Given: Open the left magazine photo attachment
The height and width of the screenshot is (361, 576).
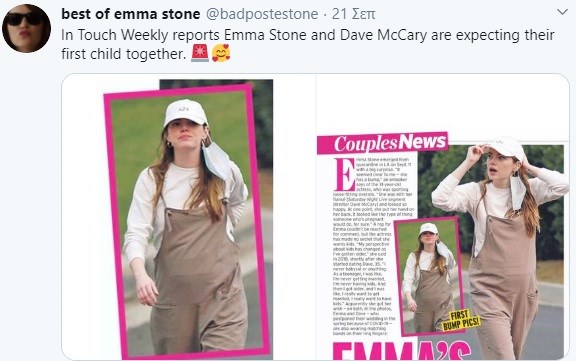Looking at the screenshot, I should [x=188, y=217].
